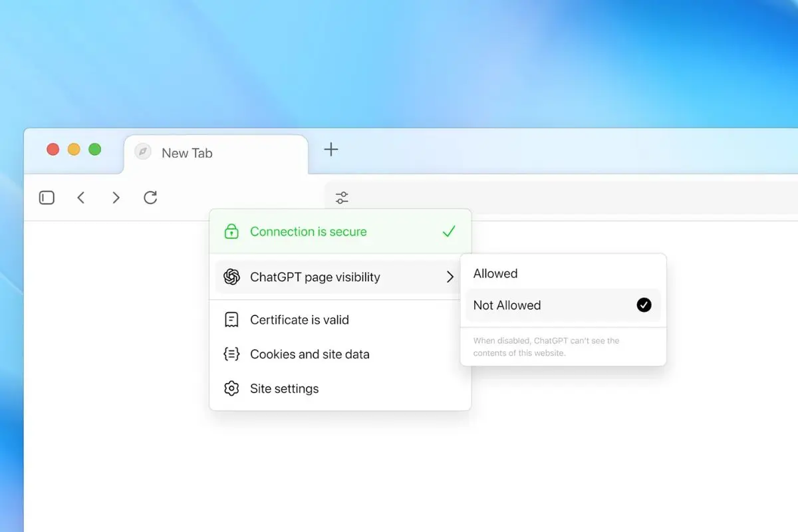798x532 pixels.
Task: Open Cookies and site data
Action: [x=309, y=354]
